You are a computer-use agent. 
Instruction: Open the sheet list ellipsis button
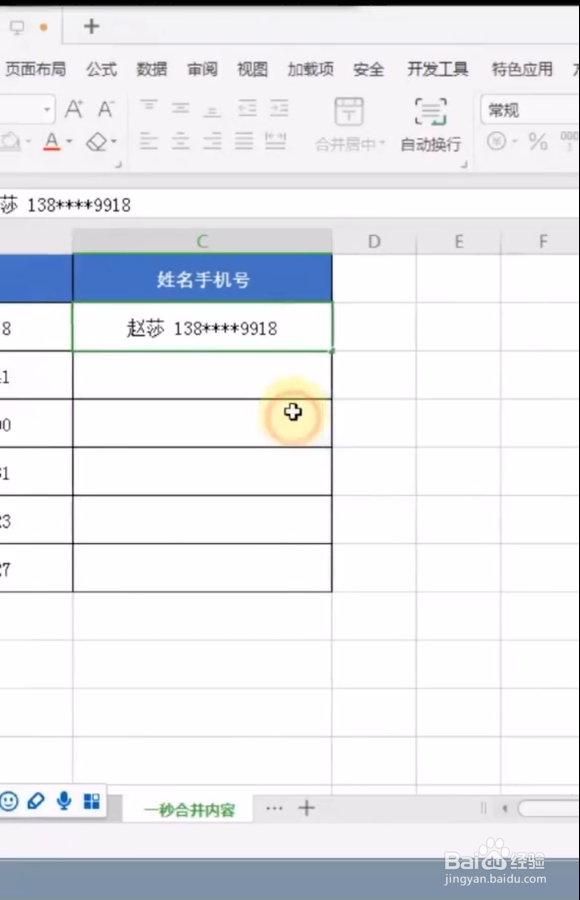coord(274,808)
